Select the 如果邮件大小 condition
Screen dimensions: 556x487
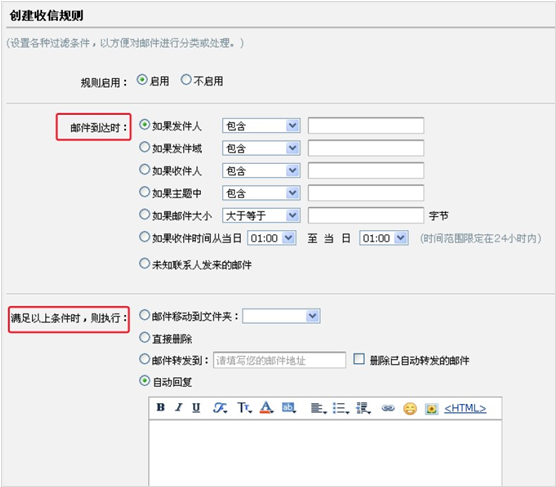tap(144, 215)
